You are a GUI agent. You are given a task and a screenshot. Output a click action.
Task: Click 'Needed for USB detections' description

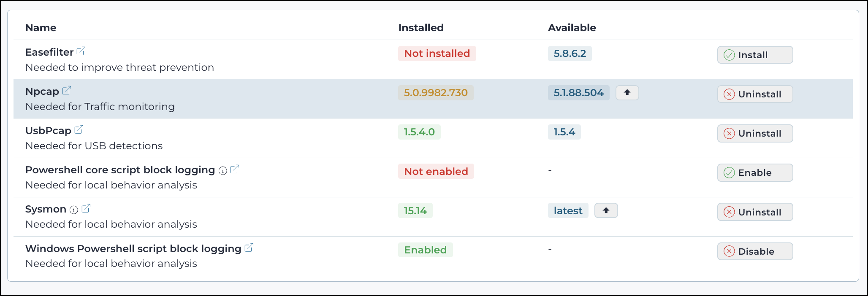pyautogui.click(x=94, y=146)
